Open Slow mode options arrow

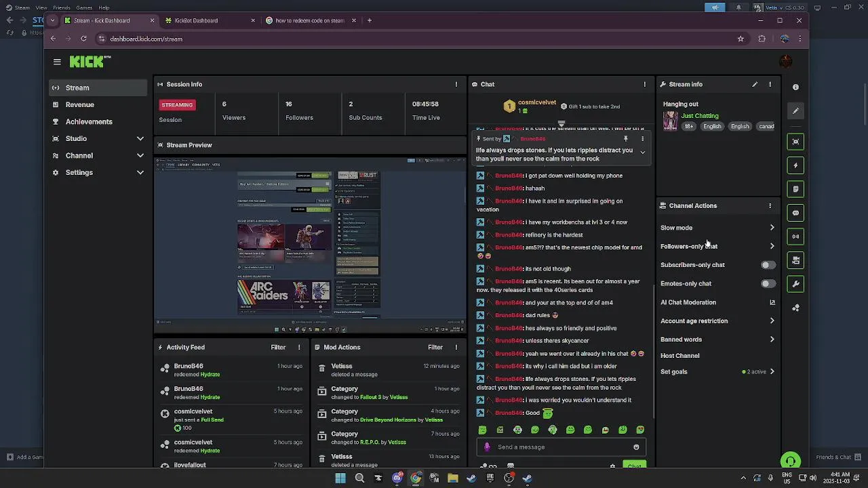coord(772,228)
